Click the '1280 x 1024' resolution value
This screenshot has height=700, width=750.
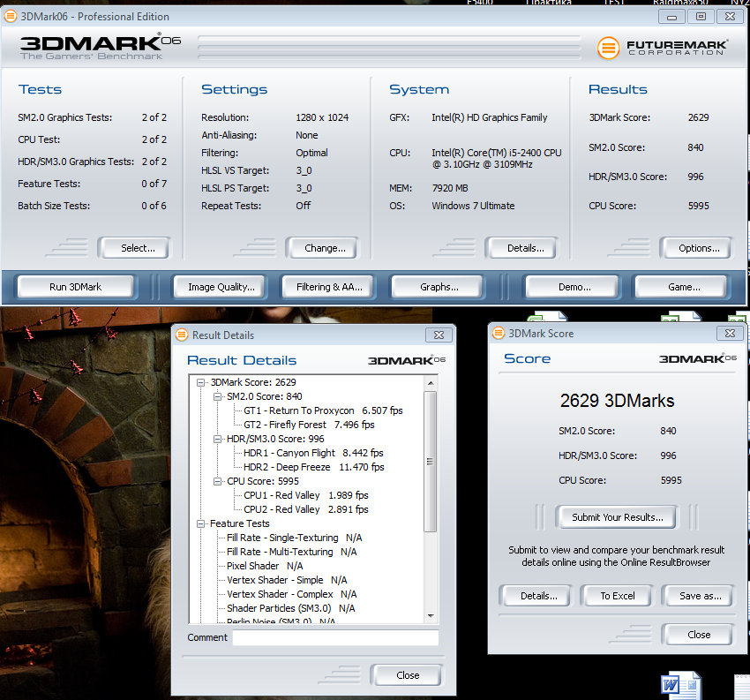click(322, 117)
